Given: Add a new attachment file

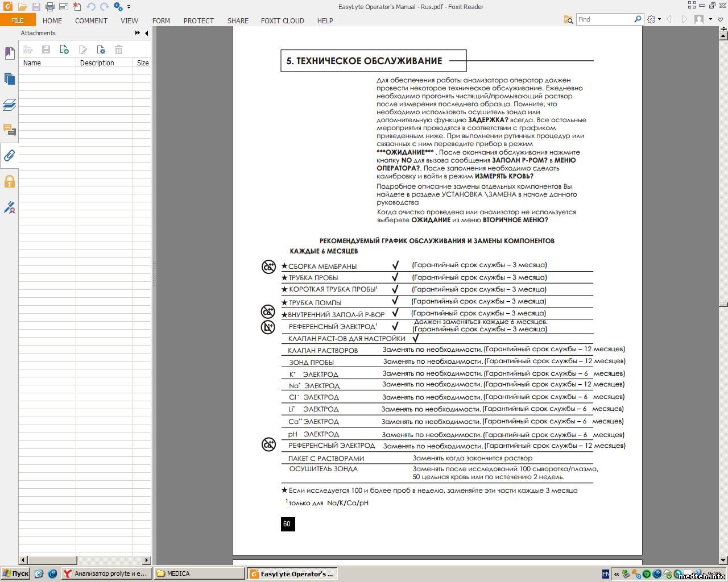Looking at the screenshot, I should click(x=64, y=50).
